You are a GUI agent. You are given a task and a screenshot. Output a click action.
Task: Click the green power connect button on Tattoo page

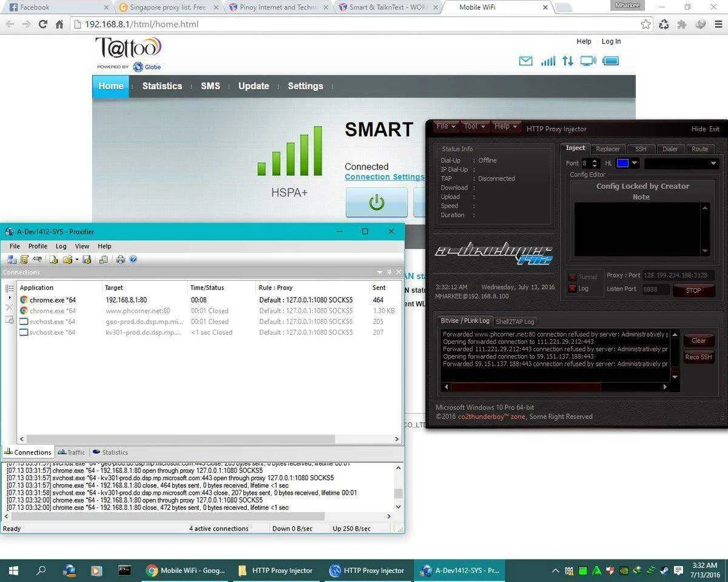point(377,202)
